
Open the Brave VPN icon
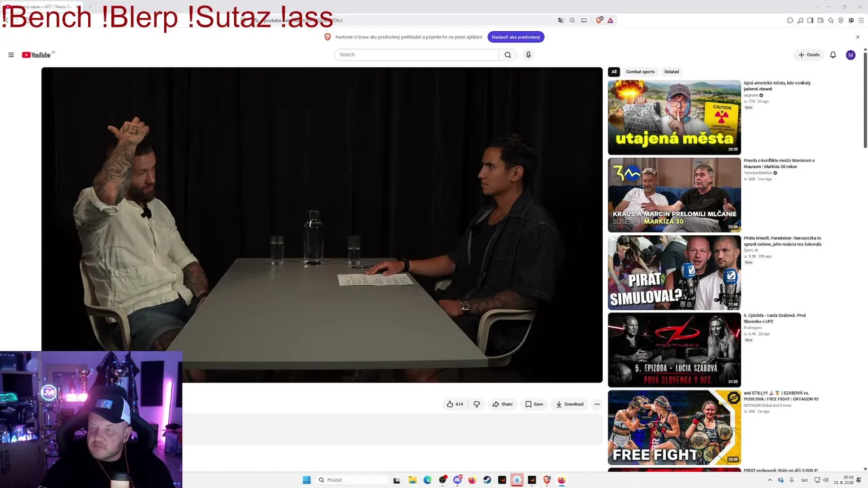[x=842, y=20]
